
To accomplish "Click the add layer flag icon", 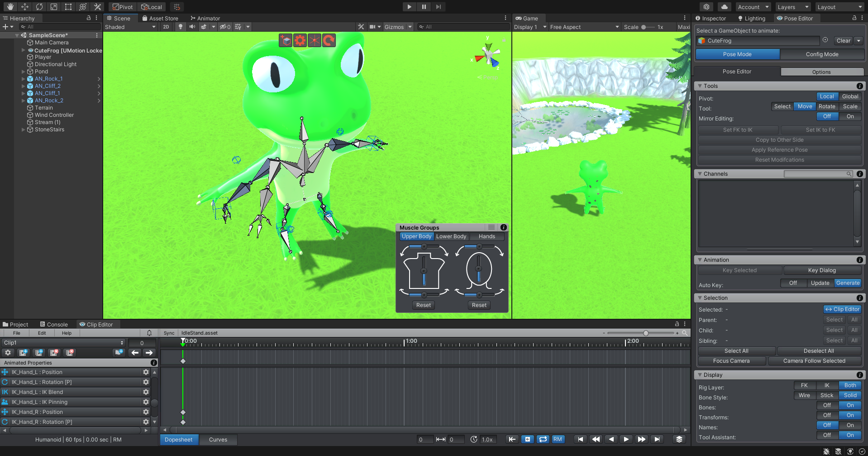I will click(119, 352).
